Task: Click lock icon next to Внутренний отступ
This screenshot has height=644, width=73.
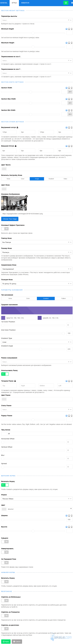Action: [x=17, y=127]
